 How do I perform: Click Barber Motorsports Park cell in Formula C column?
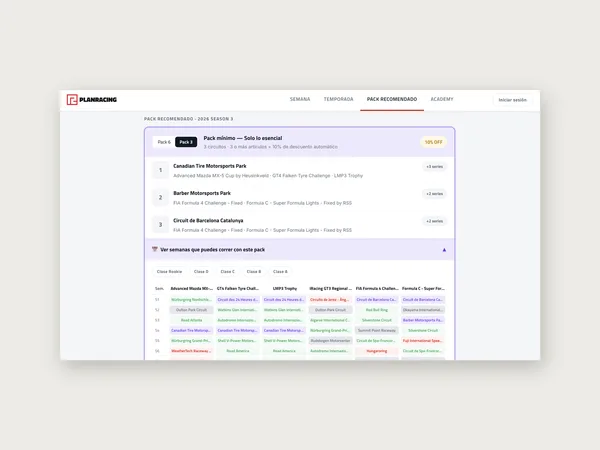click(423, 320)
